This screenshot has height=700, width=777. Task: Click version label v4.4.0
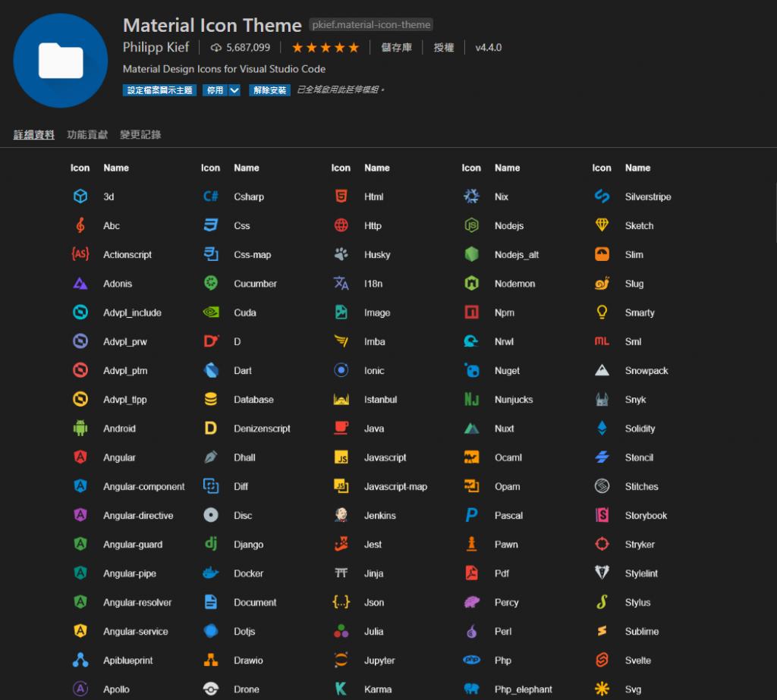click(488, 48)
